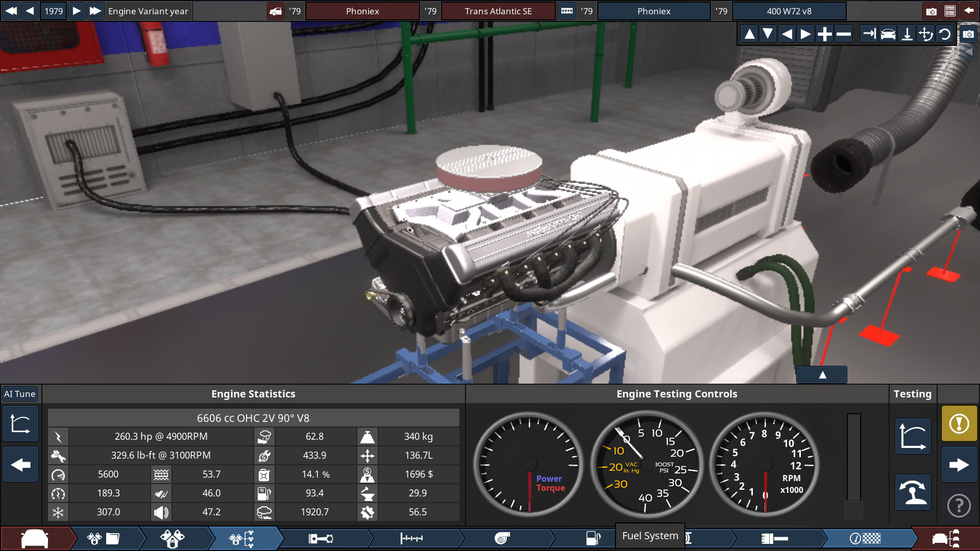
Task: Step Engine Variant year back one
Action: (x=30, y=11)
